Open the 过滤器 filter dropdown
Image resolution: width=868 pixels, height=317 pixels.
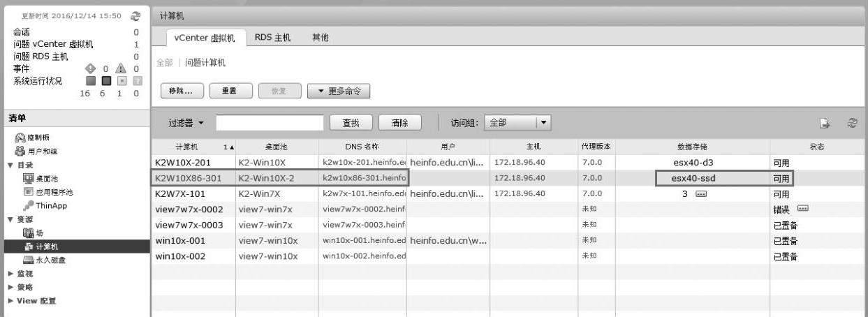(186, 123)
